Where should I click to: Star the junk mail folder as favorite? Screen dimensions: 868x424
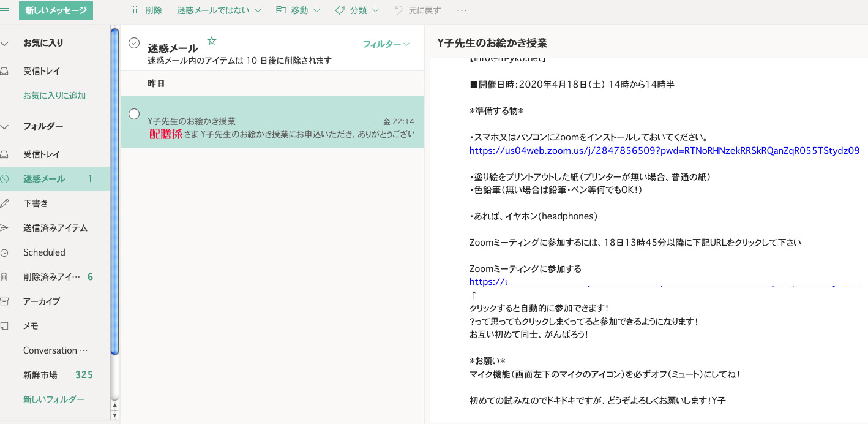(x=212, y=41)
